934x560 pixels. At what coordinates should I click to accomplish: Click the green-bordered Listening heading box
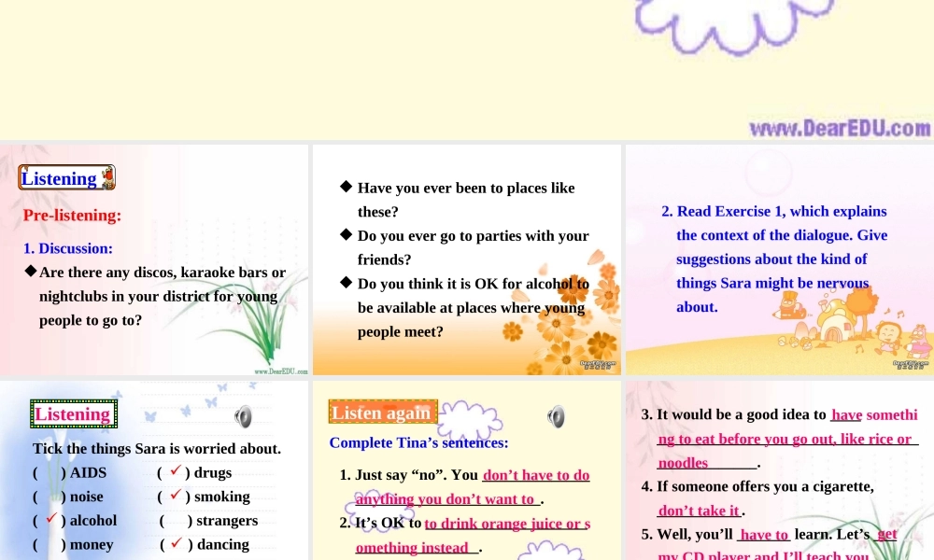74,414
